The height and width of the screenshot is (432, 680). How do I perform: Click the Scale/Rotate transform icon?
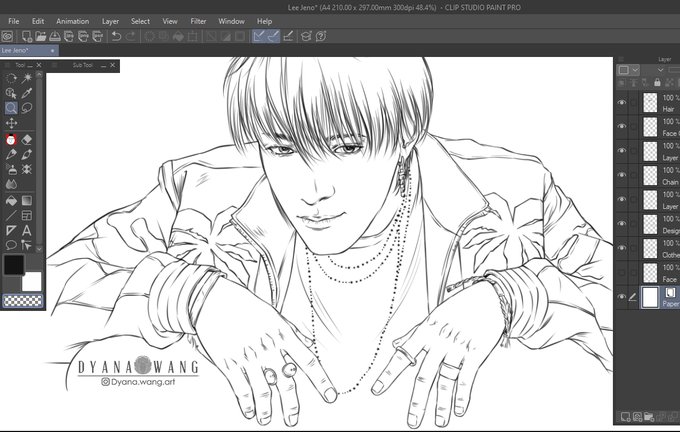tap(193, 36)
